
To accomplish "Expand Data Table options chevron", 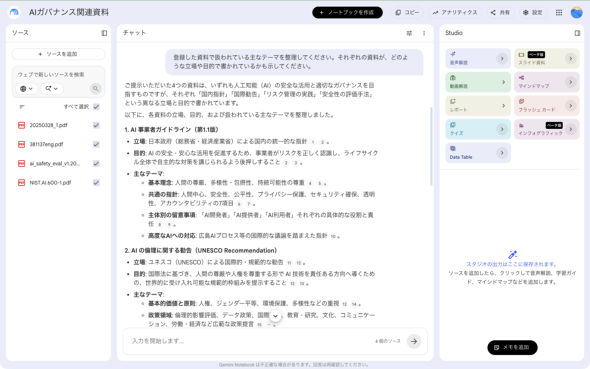I will click(x=502, y=153).
